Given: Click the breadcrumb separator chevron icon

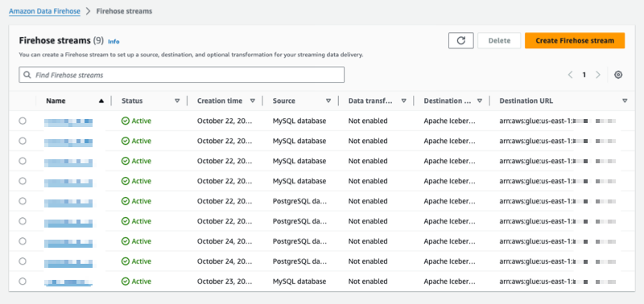Looking at the screenshot, I should click(89, 11).
